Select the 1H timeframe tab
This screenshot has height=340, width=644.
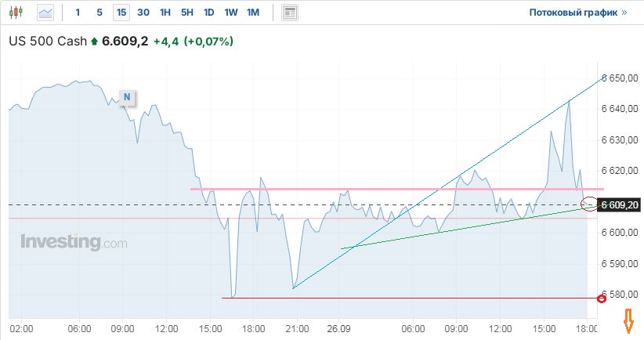(x=165, y=13)
